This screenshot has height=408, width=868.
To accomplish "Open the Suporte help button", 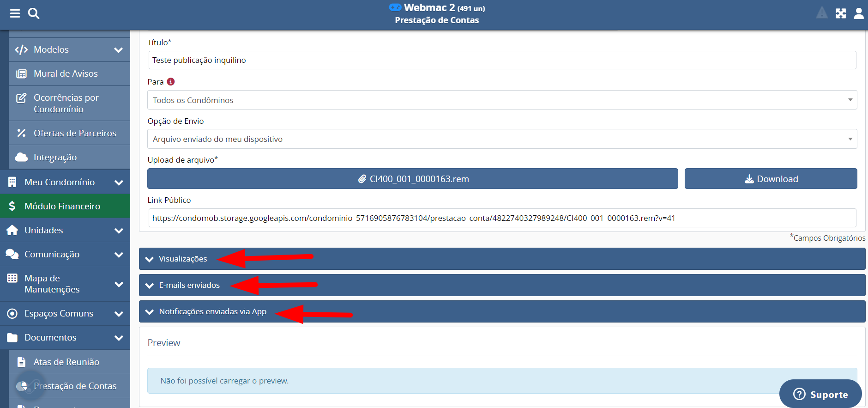I will [820, 394].
